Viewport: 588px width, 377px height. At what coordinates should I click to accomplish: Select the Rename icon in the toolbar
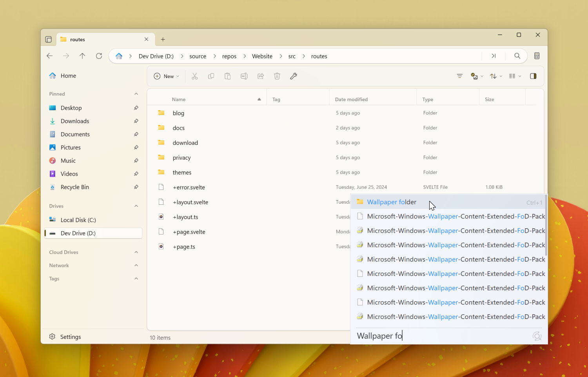click(244, 76)
